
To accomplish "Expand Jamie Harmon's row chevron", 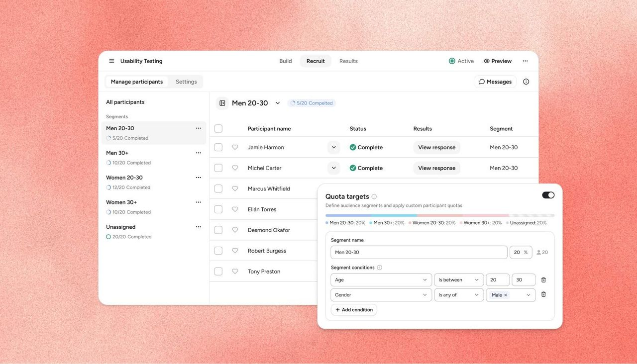I will point(334,147).
